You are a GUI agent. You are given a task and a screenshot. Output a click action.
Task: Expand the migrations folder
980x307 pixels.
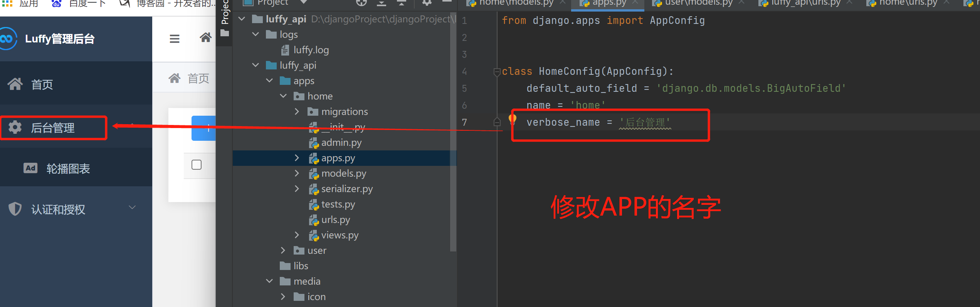(297, 111)
